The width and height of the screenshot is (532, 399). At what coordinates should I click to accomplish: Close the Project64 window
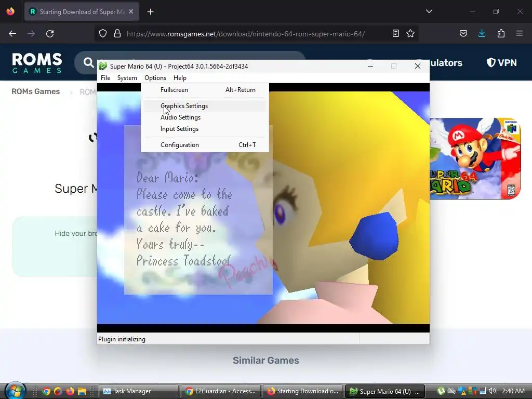click(418, 66)
